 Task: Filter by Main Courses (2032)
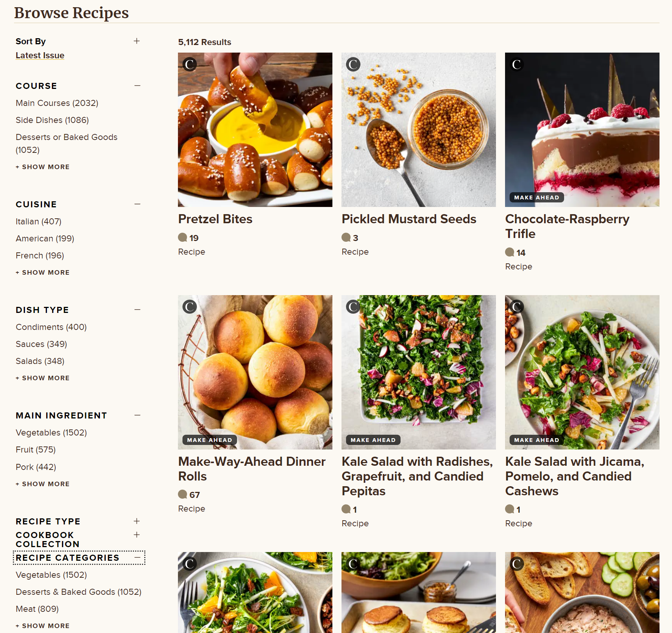[x=57, y=103]
